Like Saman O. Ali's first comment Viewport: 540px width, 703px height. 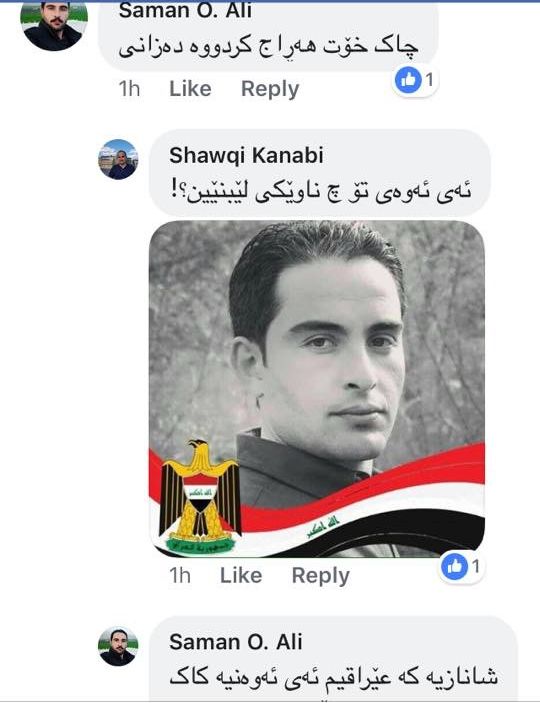[x=190, y=89]
